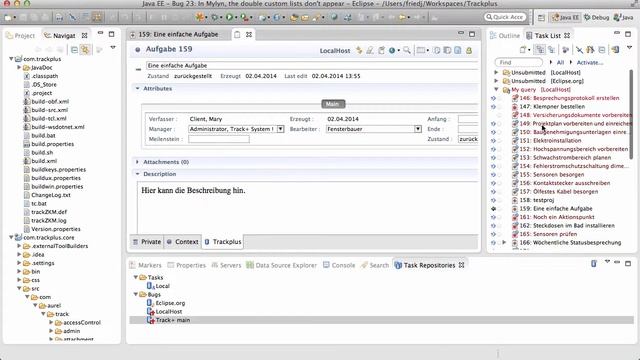Collapse the Attributes section

[x=138, y=89]
